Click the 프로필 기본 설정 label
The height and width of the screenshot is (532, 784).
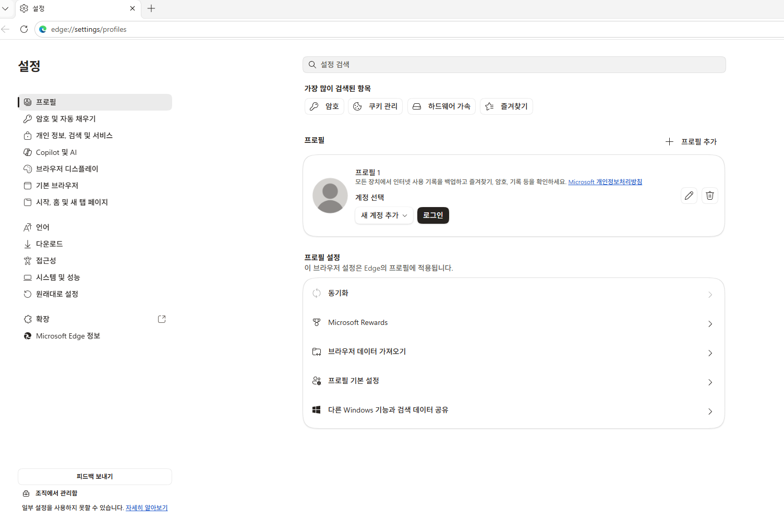pos(354,381)
